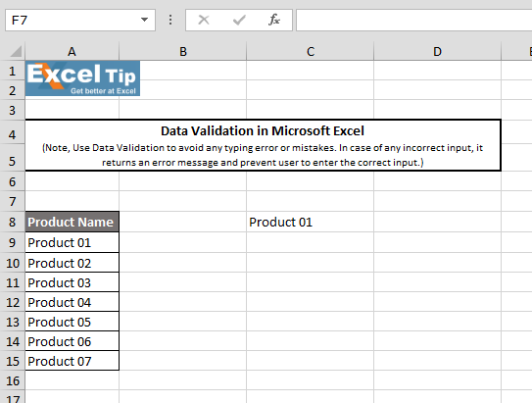Select cell C8 containing Product 01

tap(311, 222)
